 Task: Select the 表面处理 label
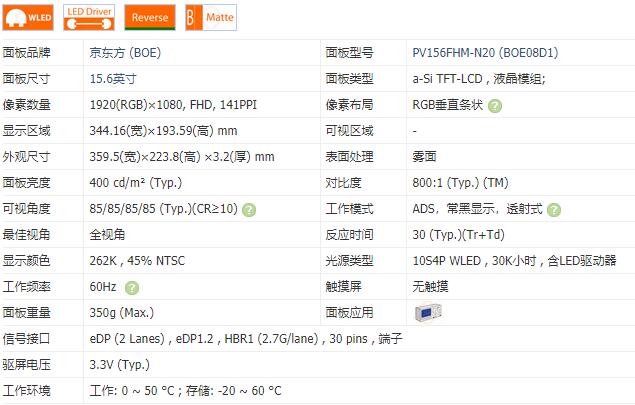[349, 157]
